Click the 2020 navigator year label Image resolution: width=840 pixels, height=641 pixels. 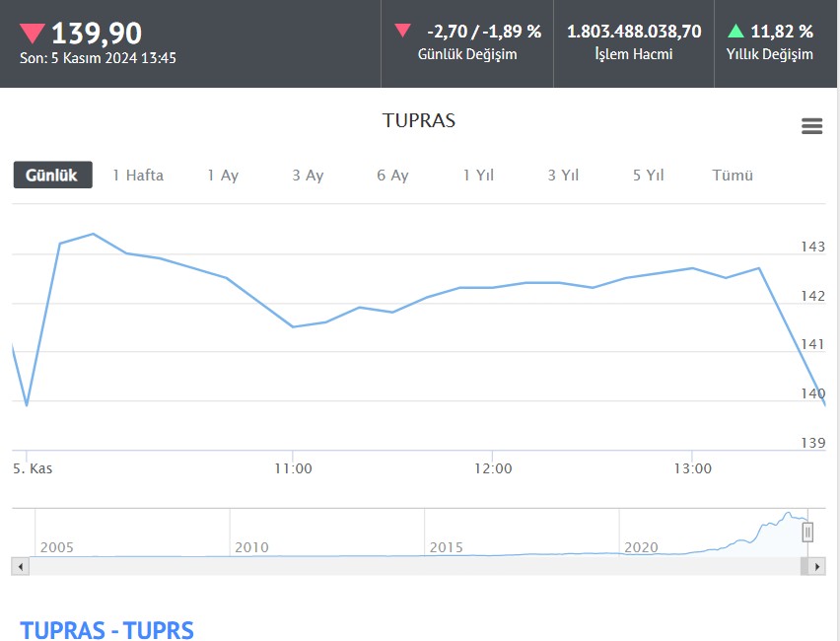(641, 547)
